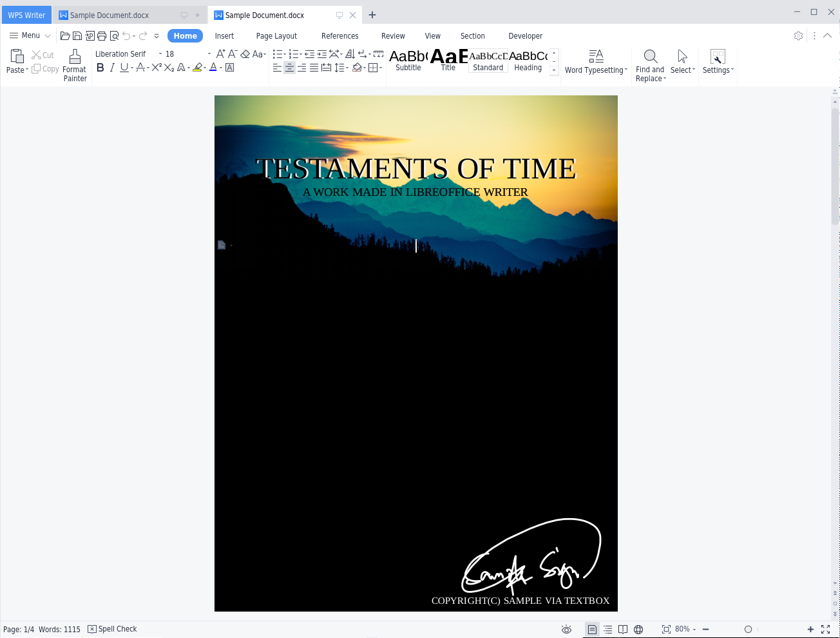Toggle Strikethrough formatting
The width and height of the screenshot is (840, 638).
click(x=140, y=68)
